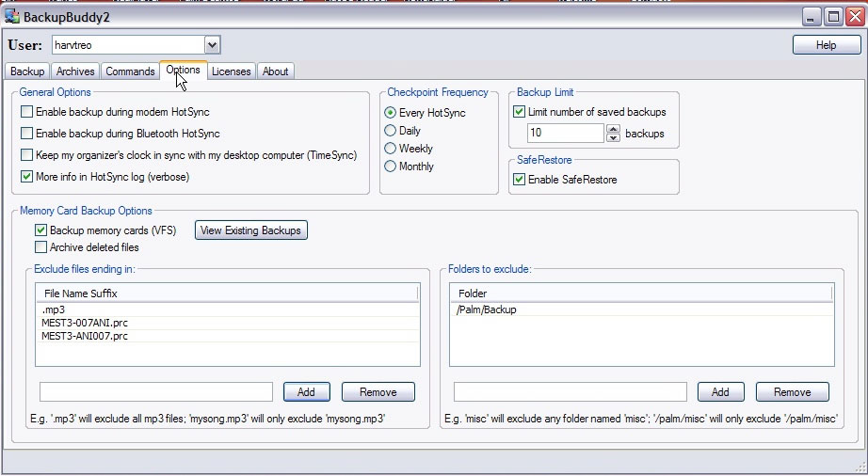Uncheck Enable SafeRestore
The height and width of the screenshot is (476, 868).
coord(519,179)
